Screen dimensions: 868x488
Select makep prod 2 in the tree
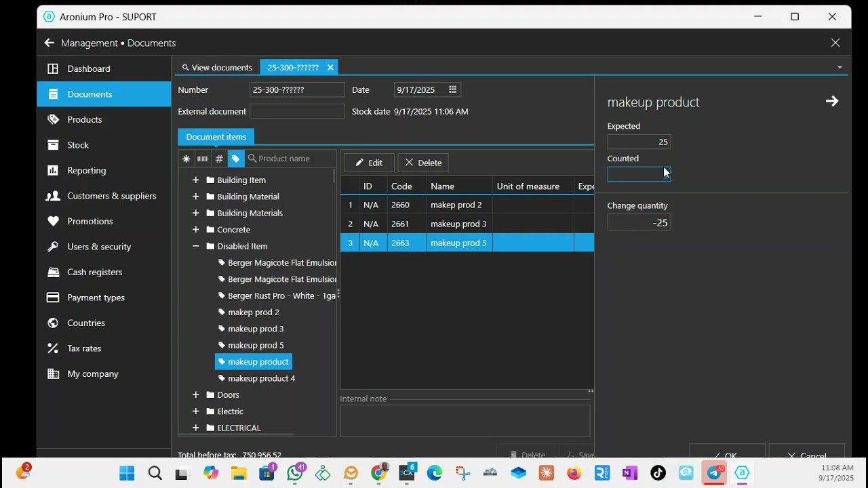click(248, 312)
